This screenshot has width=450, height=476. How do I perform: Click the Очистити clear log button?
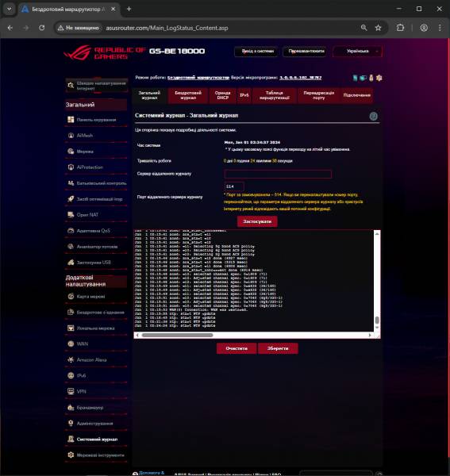[x=237, y=348]
